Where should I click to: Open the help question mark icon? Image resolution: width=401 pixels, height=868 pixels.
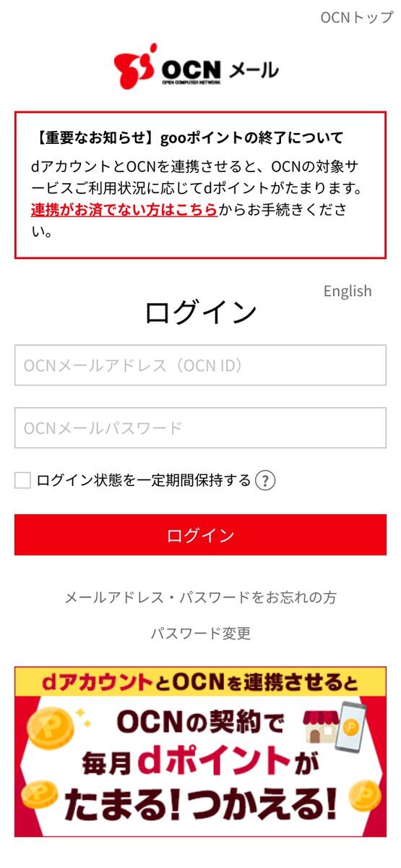point(266,480)
